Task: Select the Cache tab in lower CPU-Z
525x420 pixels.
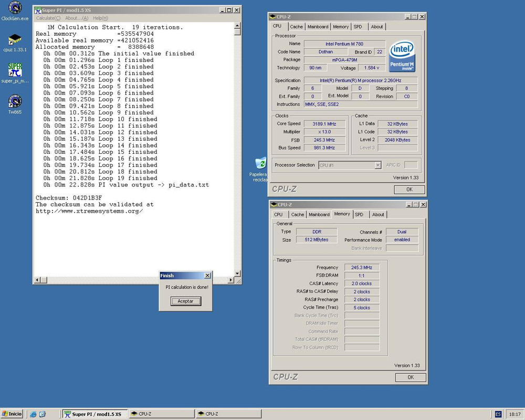Action: [297, 215]
